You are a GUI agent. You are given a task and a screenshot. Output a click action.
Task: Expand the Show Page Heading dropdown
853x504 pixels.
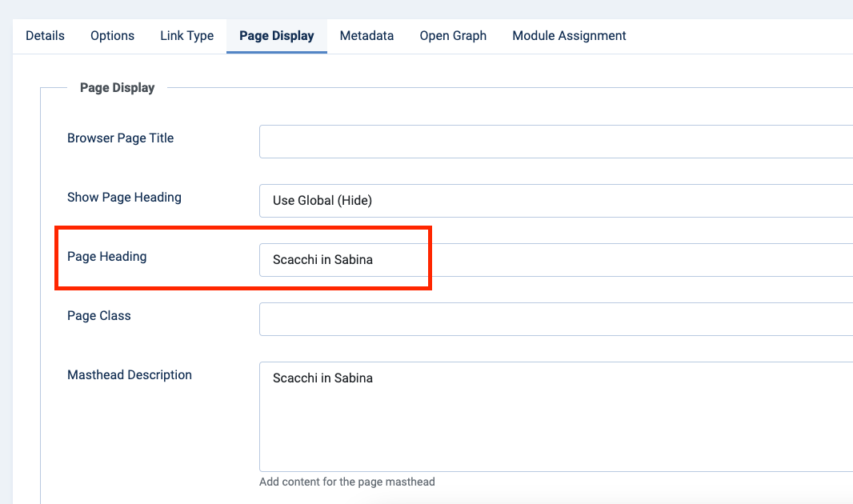(555, 201)
